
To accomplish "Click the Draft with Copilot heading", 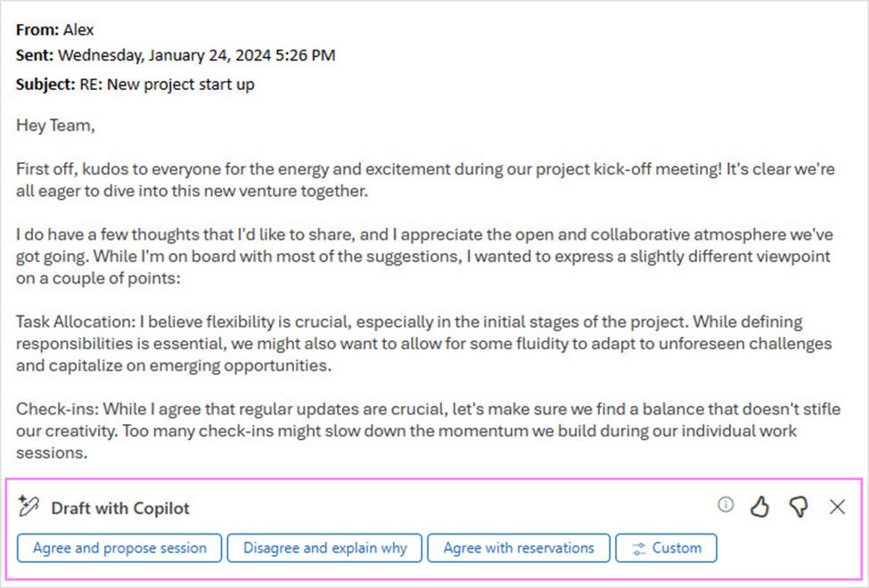I will click(x=120, y=508).
